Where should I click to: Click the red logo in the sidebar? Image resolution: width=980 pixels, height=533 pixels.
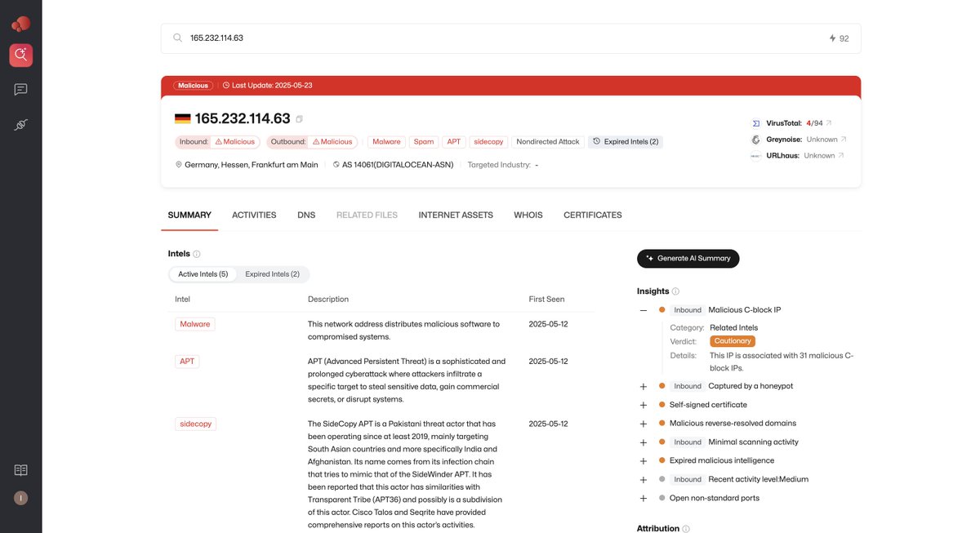[20, 24]
